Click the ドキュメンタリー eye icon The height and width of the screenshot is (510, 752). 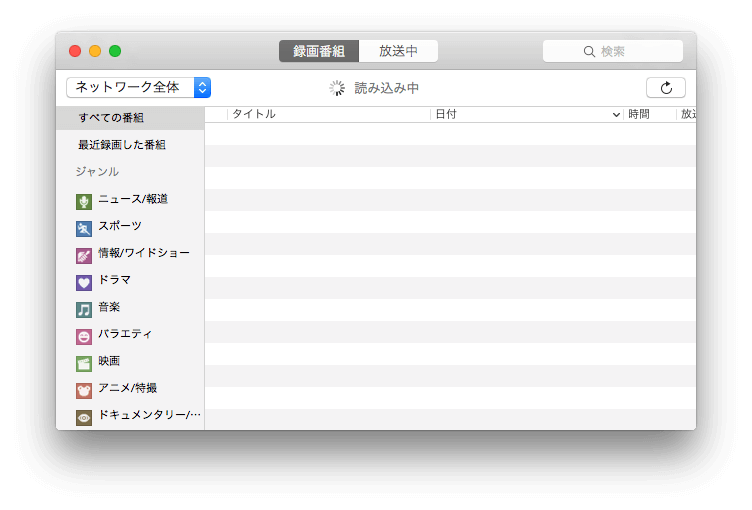83,417
